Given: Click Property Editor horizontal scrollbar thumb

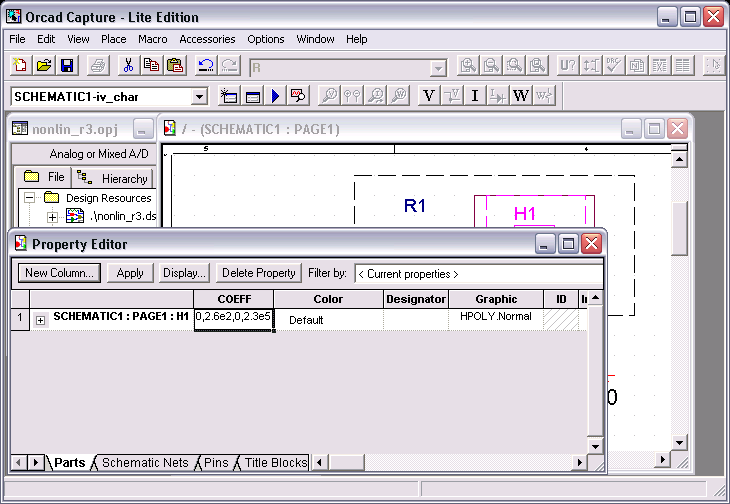Looking at the screenshot, I should 345,463.
